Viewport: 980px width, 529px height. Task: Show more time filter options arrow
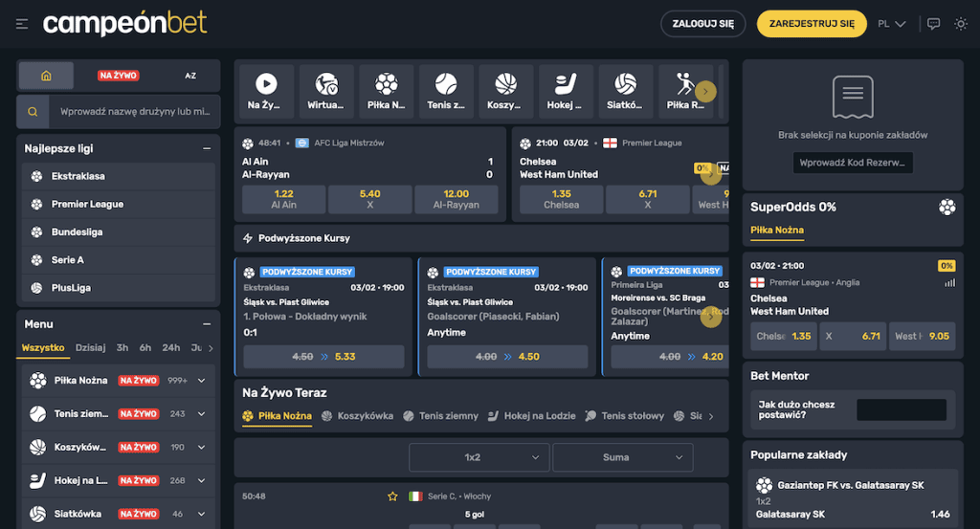[211, 348]
